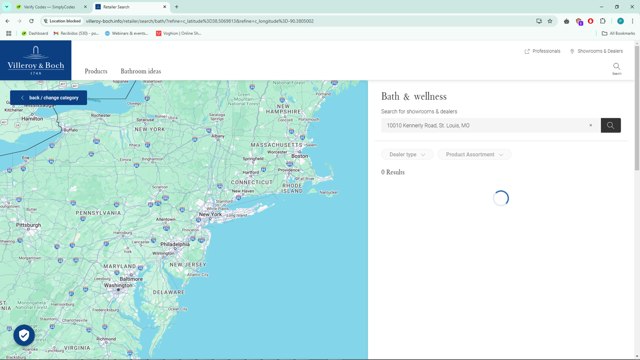Image resolution: width=640 pixels, height=360 pixels.
Task: Open the red Opera-style extension icon
Action: pyautogui.click(x=591, y=21)
